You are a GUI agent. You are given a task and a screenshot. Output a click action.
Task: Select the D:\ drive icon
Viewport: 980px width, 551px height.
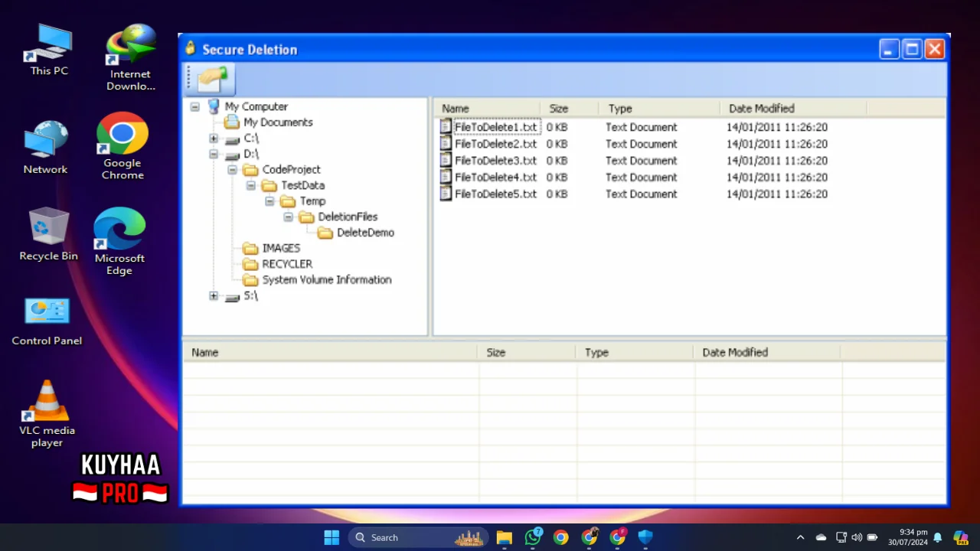click(x=232, y=155)
